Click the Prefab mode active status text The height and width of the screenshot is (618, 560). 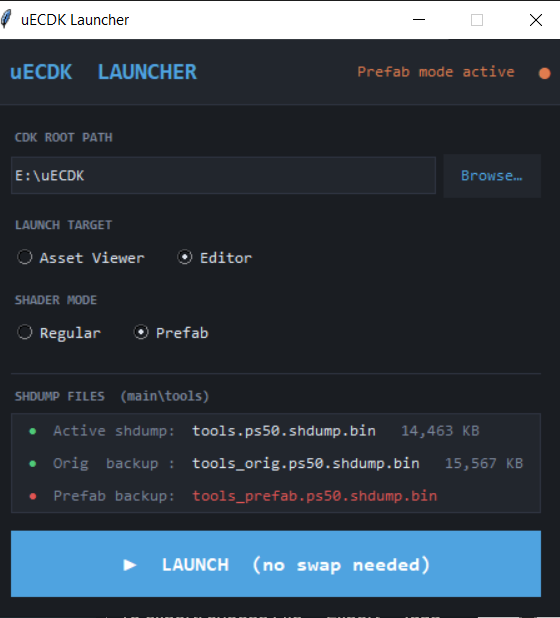(x=436, y=72)
